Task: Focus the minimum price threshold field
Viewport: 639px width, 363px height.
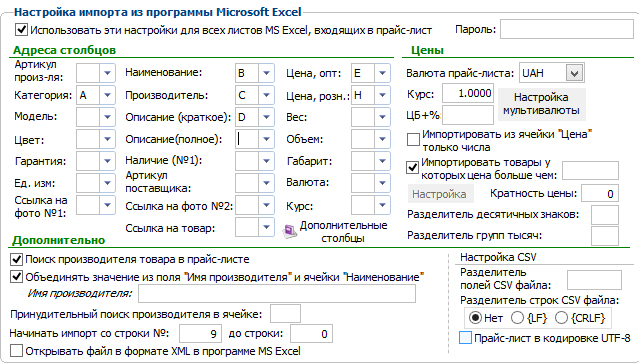Action: coord(590,170)
